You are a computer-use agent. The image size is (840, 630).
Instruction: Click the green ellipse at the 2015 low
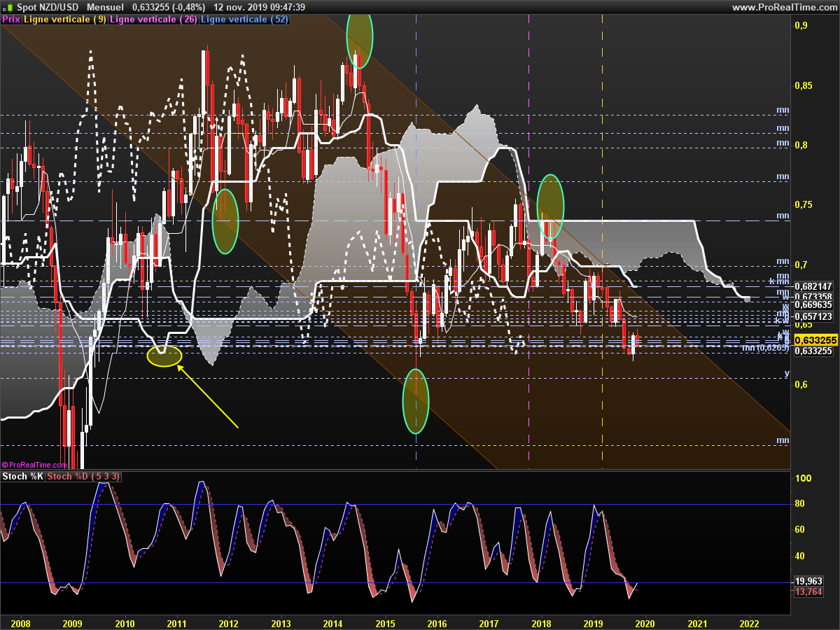[x=415, y=401]
